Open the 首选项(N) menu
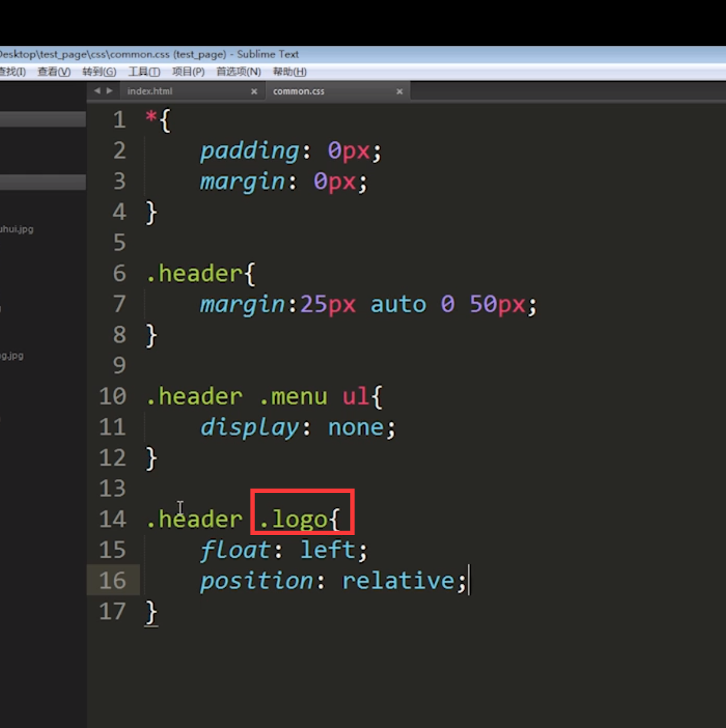Screen dimensions: 726x728 [x=238, y=72]
